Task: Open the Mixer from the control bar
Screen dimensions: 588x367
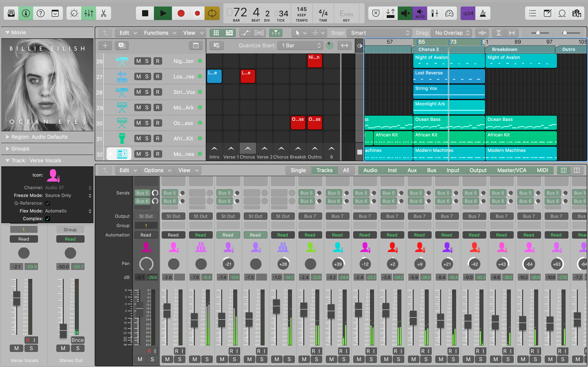Action: point(89,13)
